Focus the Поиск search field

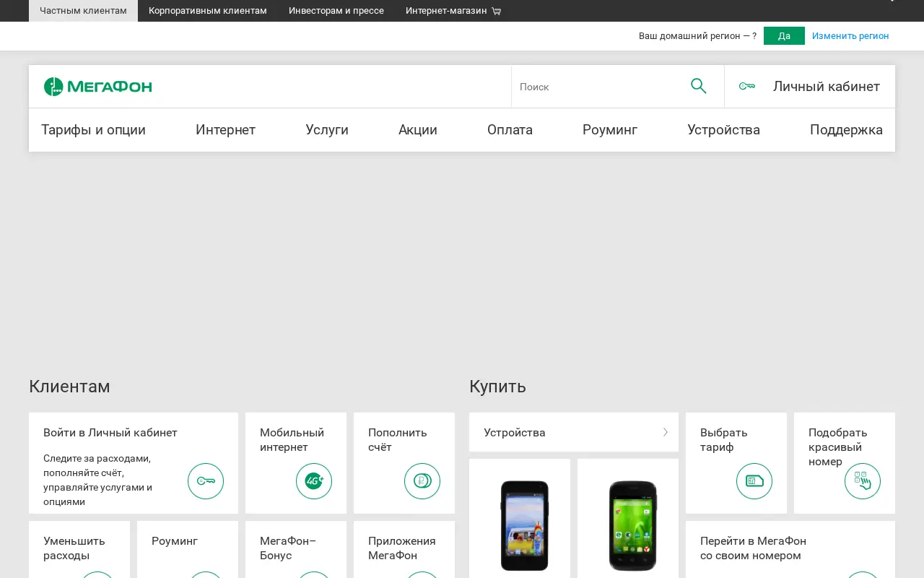click(x=599, y=87)
